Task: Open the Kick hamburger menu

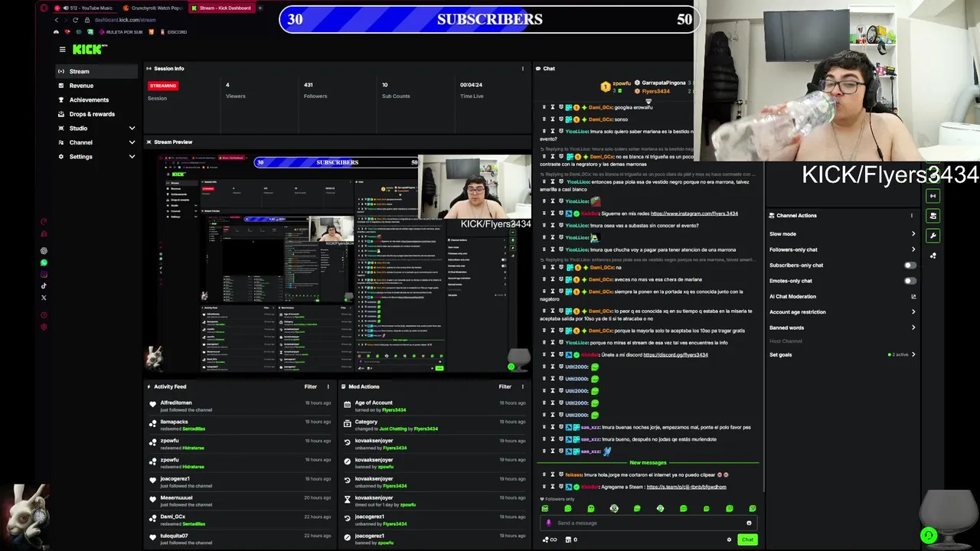Action: pos(62,49)
